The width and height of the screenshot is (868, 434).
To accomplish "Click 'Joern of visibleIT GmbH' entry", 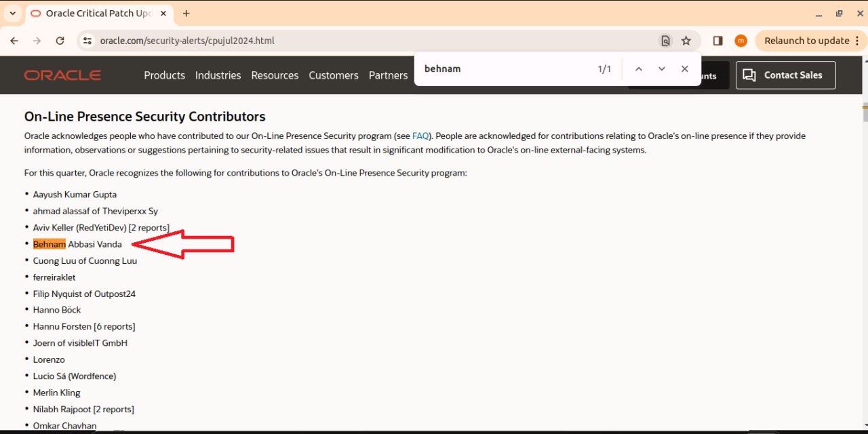I will tap(80, 343).
